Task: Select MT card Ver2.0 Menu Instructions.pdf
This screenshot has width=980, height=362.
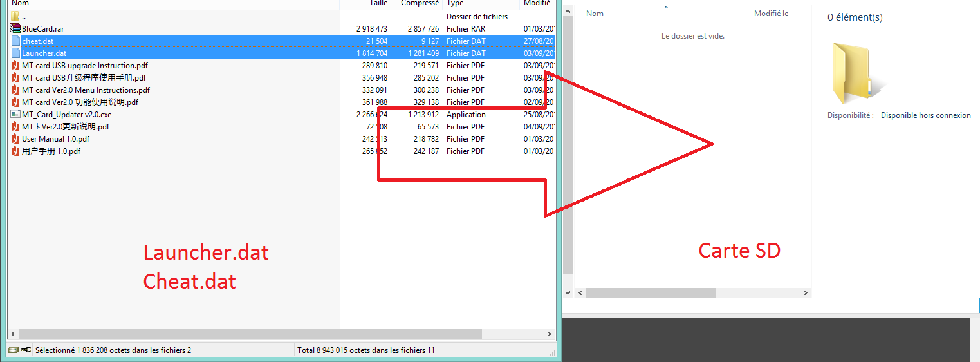Action: (86, 90)
